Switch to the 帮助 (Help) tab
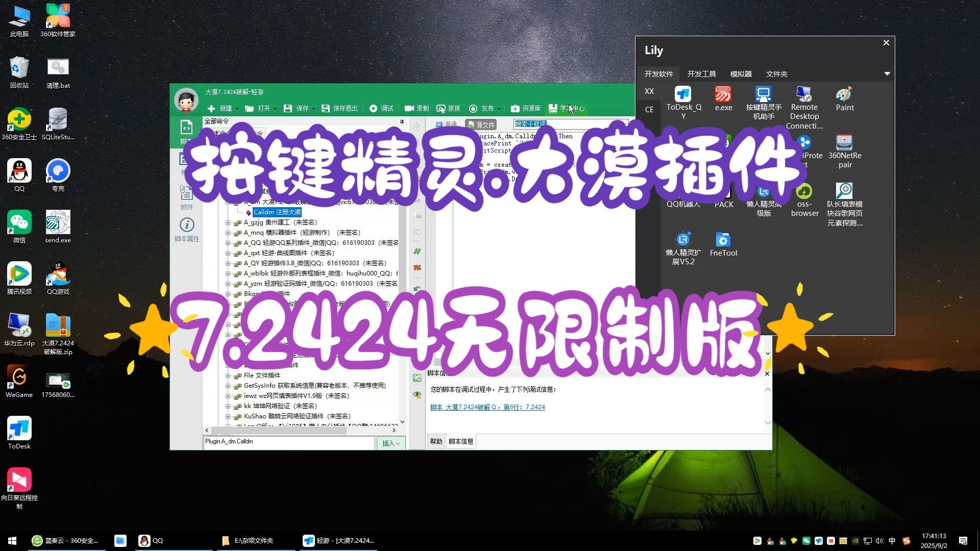Viewport: 980px width, 551px height. pyautogui.click(x=436, y=441)
